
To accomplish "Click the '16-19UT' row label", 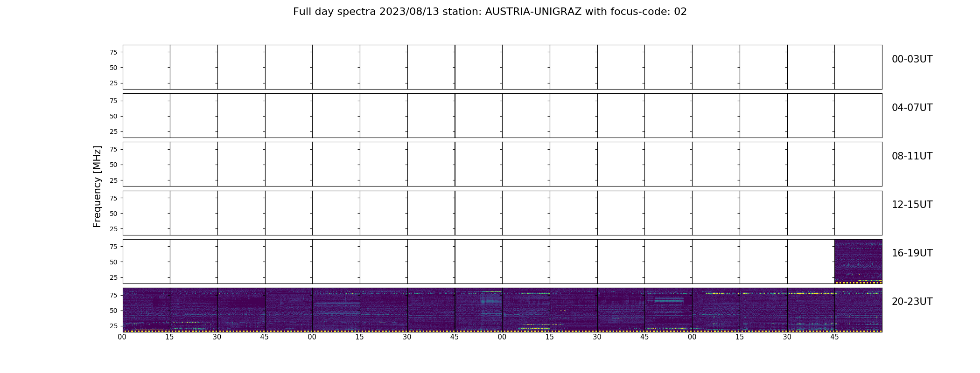I will (912, 253).
